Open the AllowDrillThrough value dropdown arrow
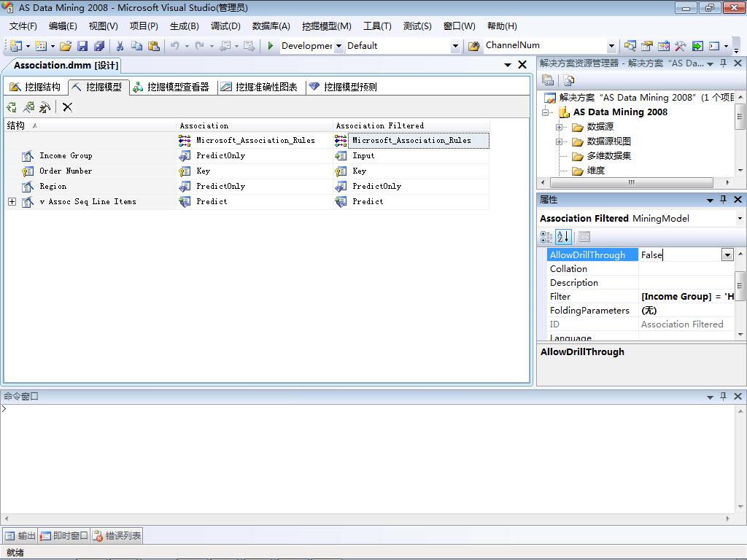This screenshot has height=560, width=747. [727, 254]
